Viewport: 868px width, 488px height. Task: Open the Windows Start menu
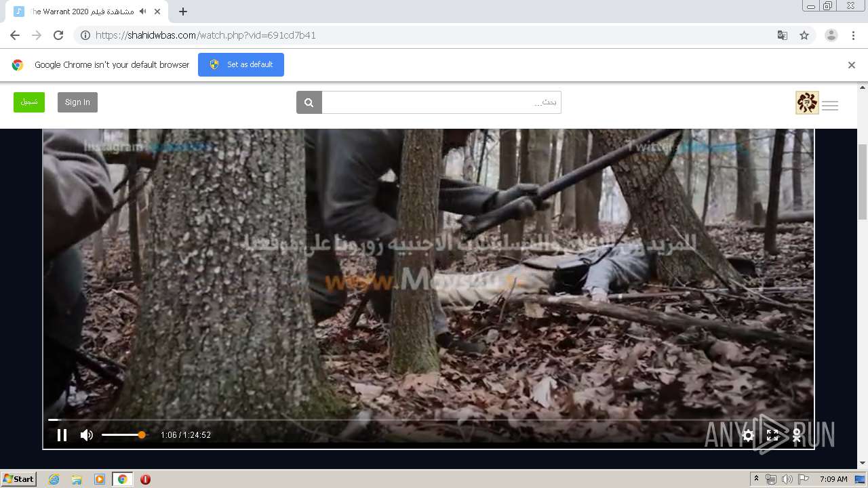(19, 479)
